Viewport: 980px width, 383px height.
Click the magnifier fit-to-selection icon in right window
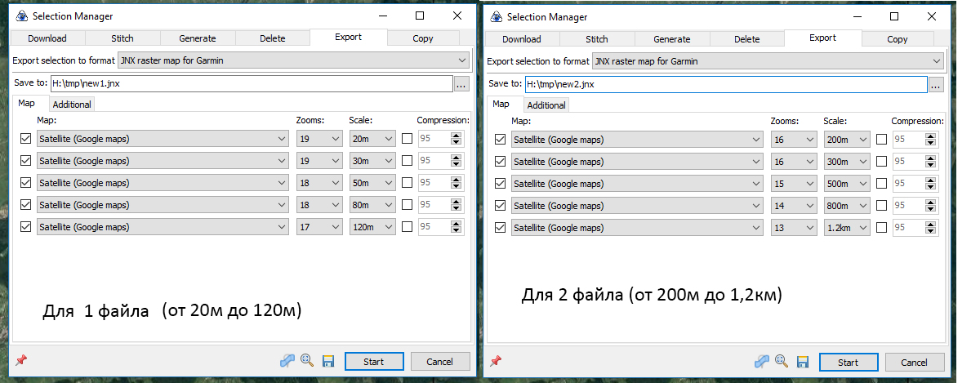click(x=782, y=361)
